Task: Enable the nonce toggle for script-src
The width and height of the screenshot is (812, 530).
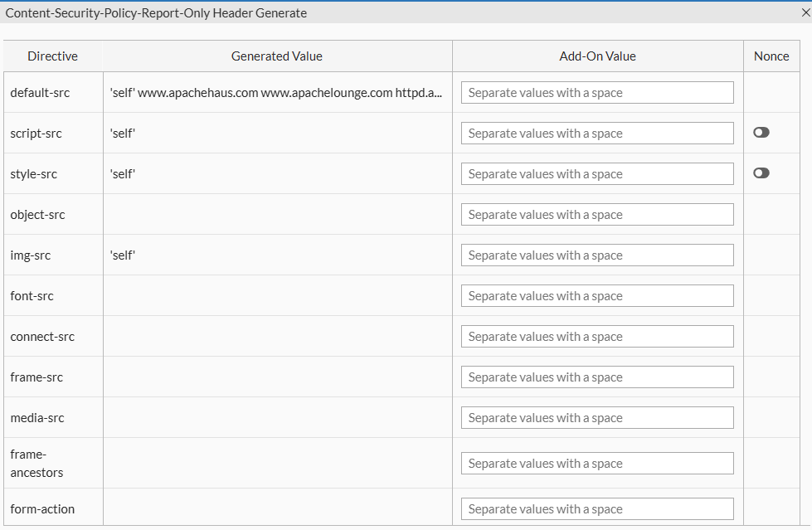Action: click(761, 133)
